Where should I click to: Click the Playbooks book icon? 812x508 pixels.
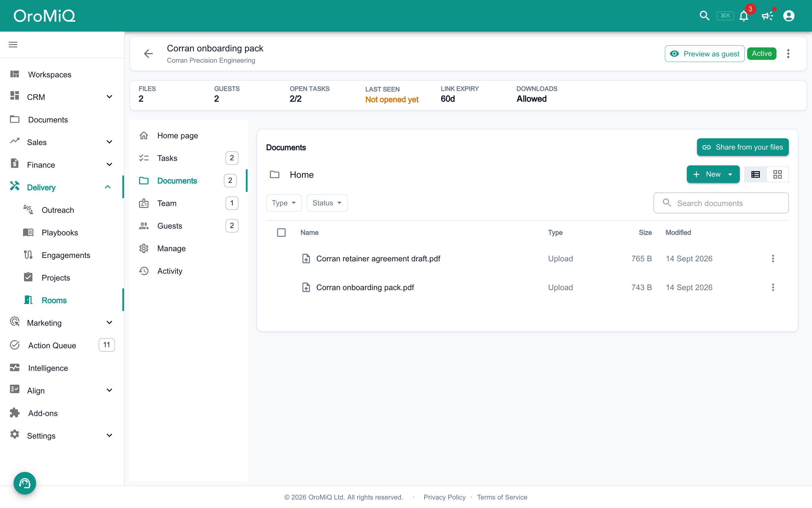[x=28, y=232]
